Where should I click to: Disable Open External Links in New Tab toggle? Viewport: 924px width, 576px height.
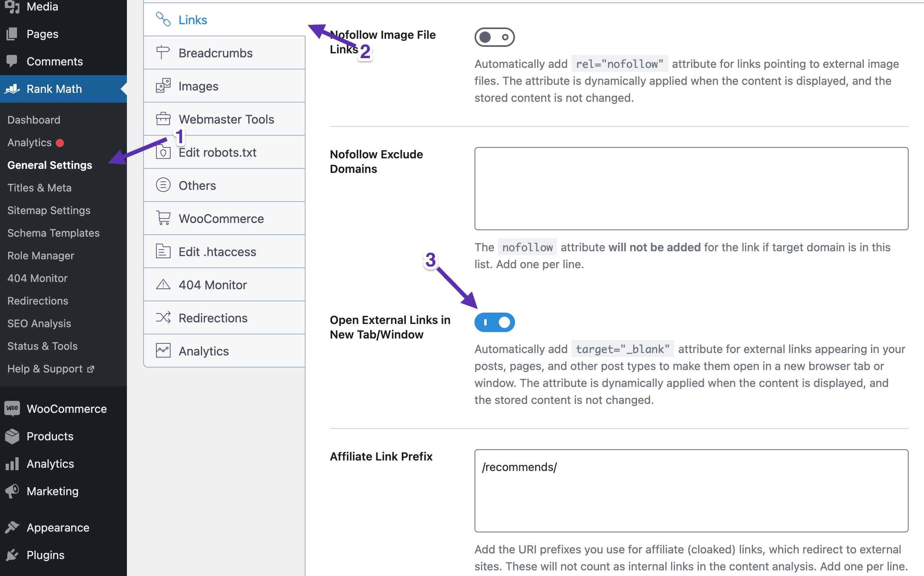(x=494, y=322)
